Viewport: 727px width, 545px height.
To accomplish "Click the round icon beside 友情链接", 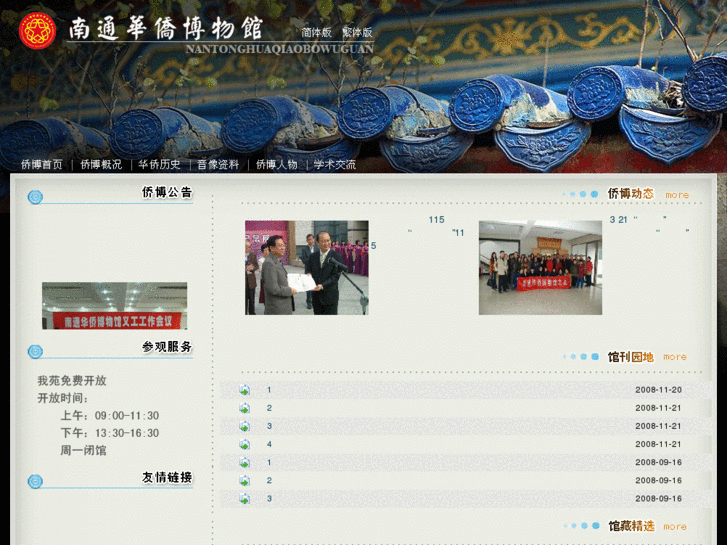I will point(35,481).
